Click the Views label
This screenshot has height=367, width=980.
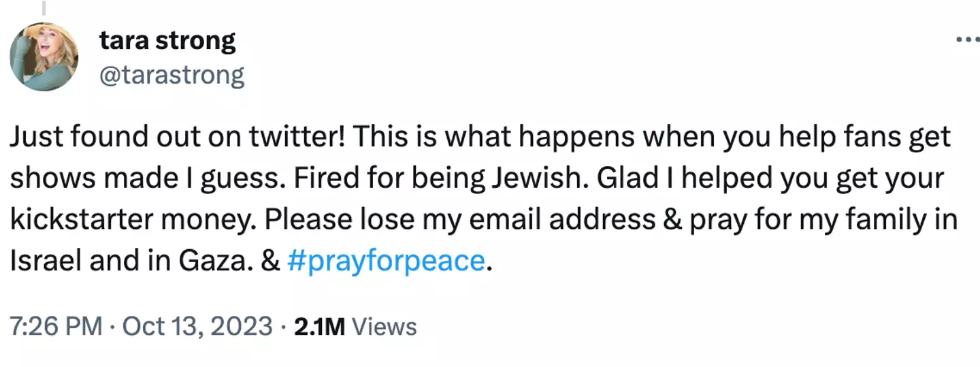[387, 327]
